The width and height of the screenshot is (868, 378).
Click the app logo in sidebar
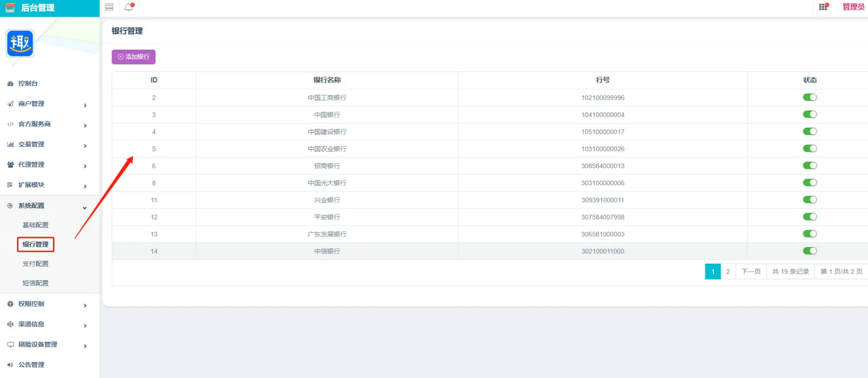tap(20, 43)
